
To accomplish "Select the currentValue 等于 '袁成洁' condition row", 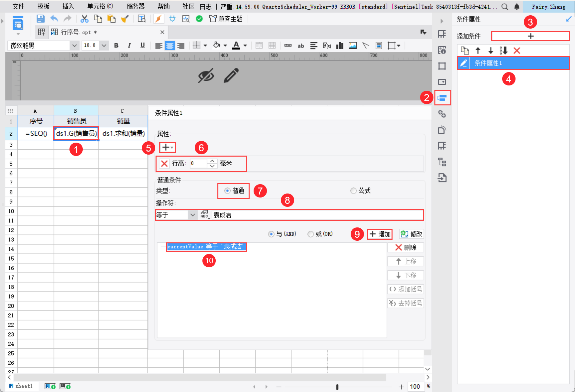I will [x=206, y=247].
